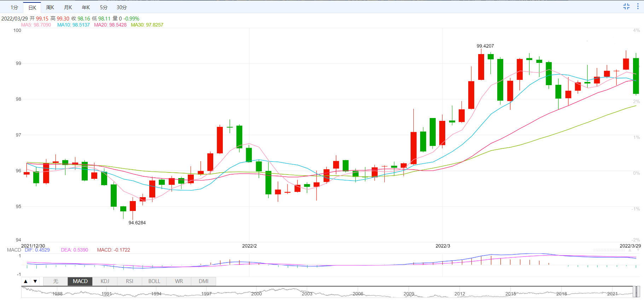The image size is (644, 306).
Task: Switch to the 5分 interval tab
Action: click(104, 7)
